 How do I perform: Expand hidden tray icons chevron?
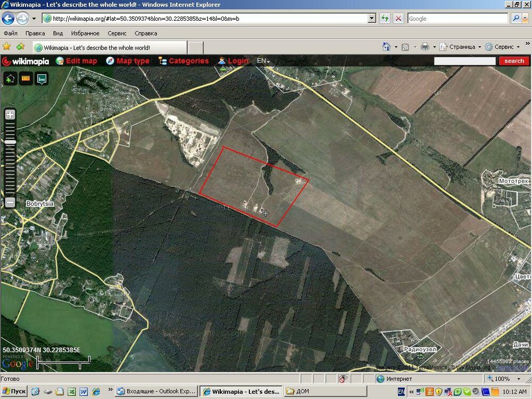coord(411,392)
